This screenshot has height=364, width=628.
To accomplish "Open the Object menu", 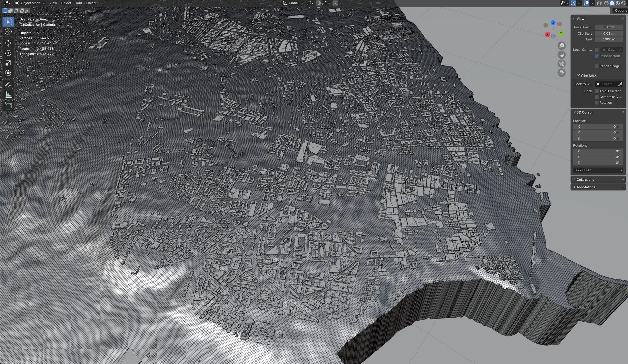I will [x=91, y=3].
